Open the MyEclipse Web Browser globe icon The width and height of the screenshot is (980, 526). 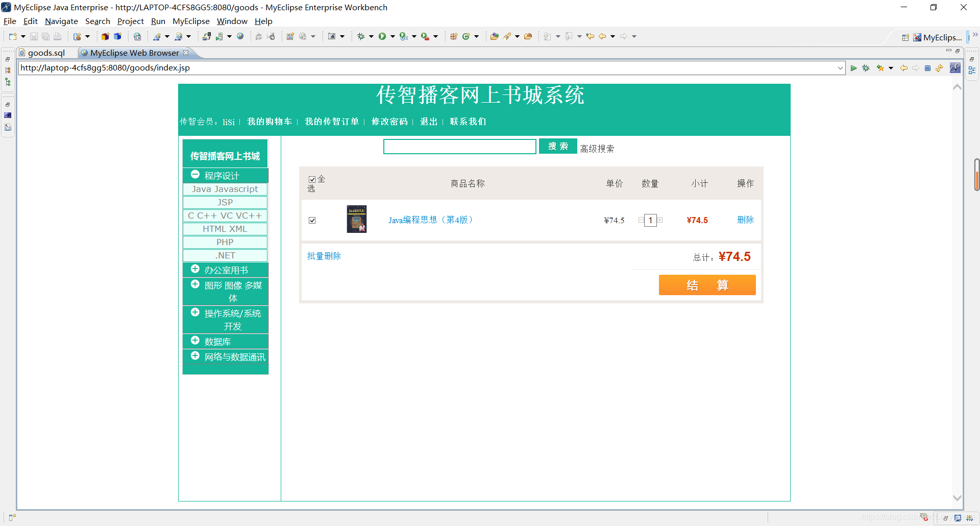tap(240, 36)
